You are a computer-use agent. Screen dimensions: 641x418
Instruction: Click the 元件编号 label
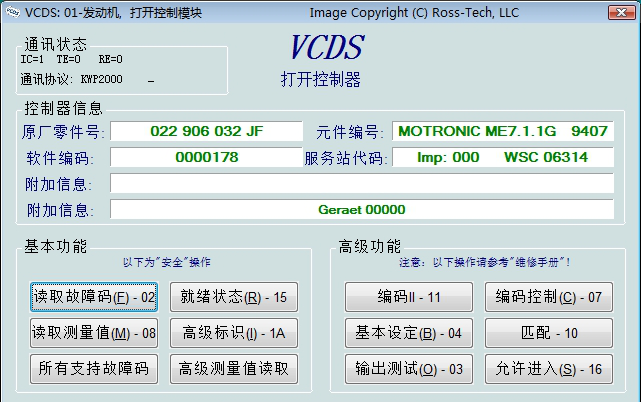click(350, 132)
